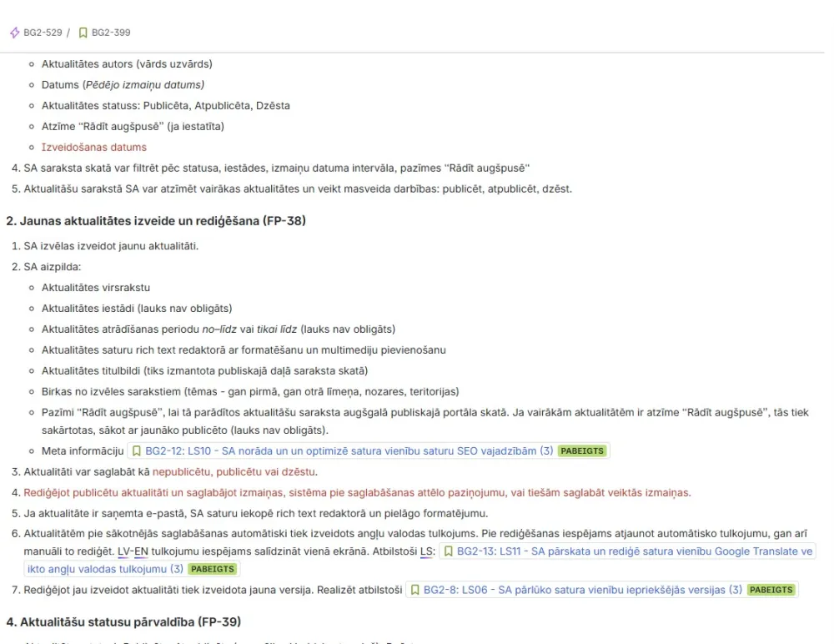The width and height of the screenshot is (834, 644).
Task: Click PABEIGTS badge after the angļu valodas tulkojumu link
Action: click(214, 570)
